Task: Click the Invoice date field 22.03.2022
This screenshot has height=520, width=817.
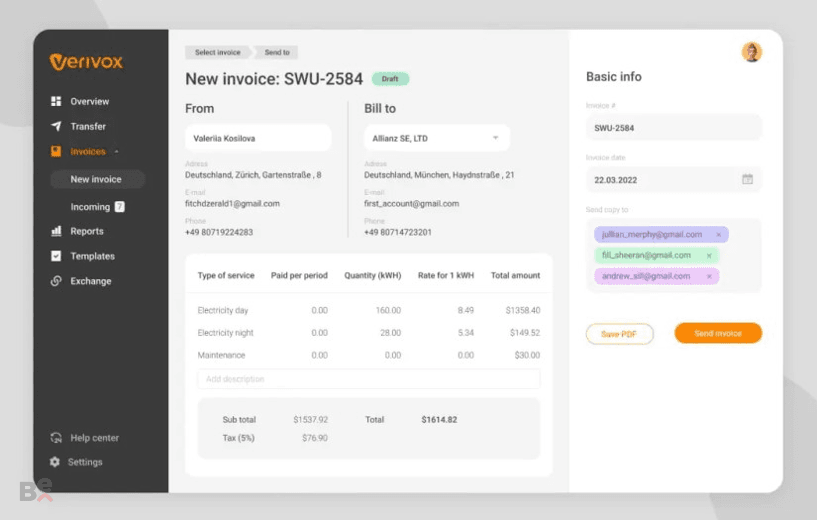Action: point(674,180)
